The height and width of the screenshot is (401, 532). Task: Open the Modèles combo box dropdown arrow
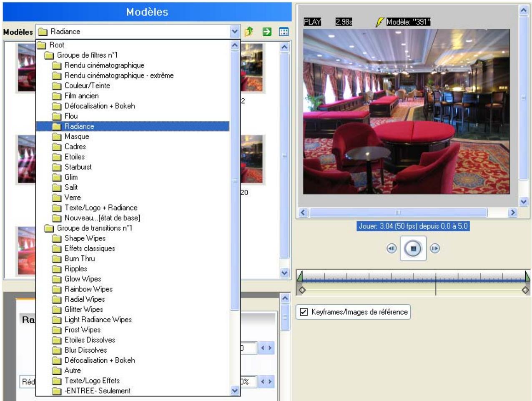point(235,32)
